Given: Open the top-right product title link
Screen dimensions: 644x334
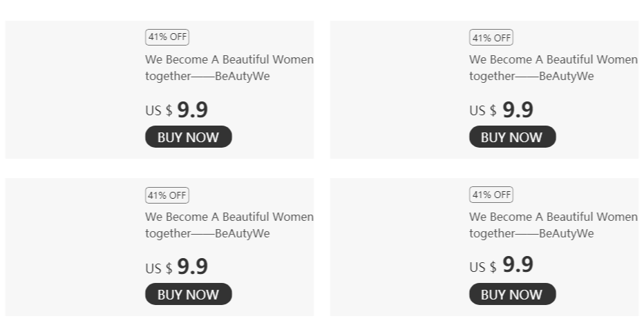Looking at the screenshot, I should click(x=553, y=68).
